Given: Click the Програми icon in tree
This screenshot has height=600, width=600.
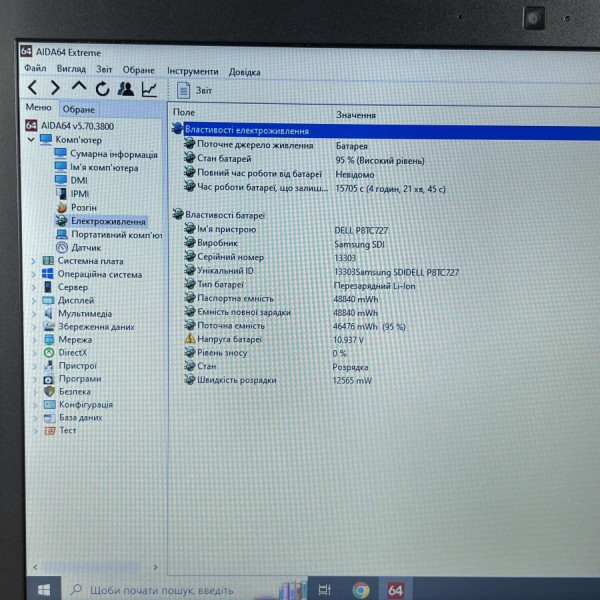Looking at the screenshot, I should click(49, 379).
